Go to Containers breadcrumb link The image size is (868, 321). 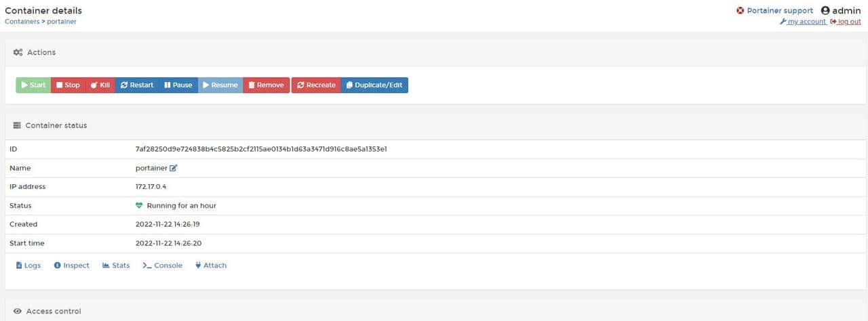coord(22,22)
